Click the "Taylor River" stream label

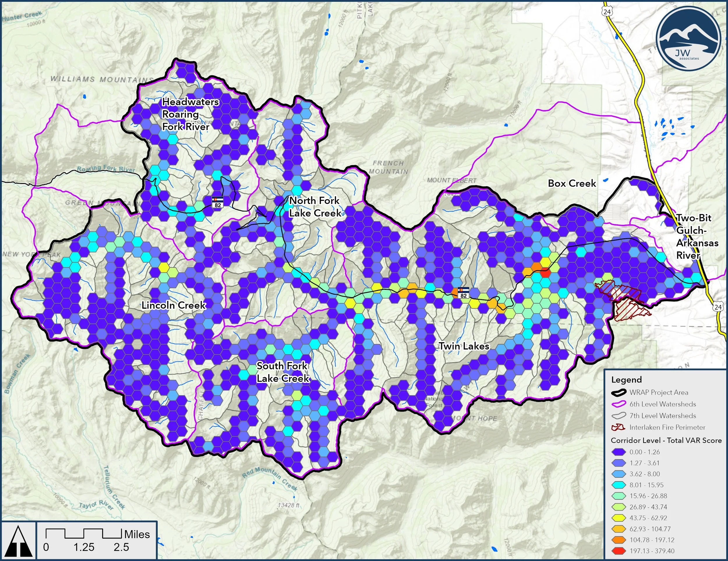click(96, 505)
